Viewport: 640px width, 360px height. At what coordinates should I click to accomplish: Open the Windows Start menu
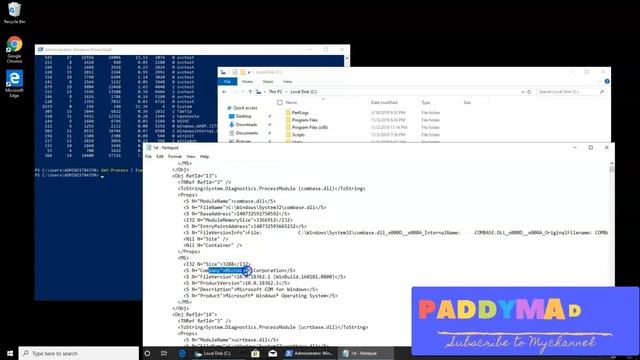pos(9,353)
